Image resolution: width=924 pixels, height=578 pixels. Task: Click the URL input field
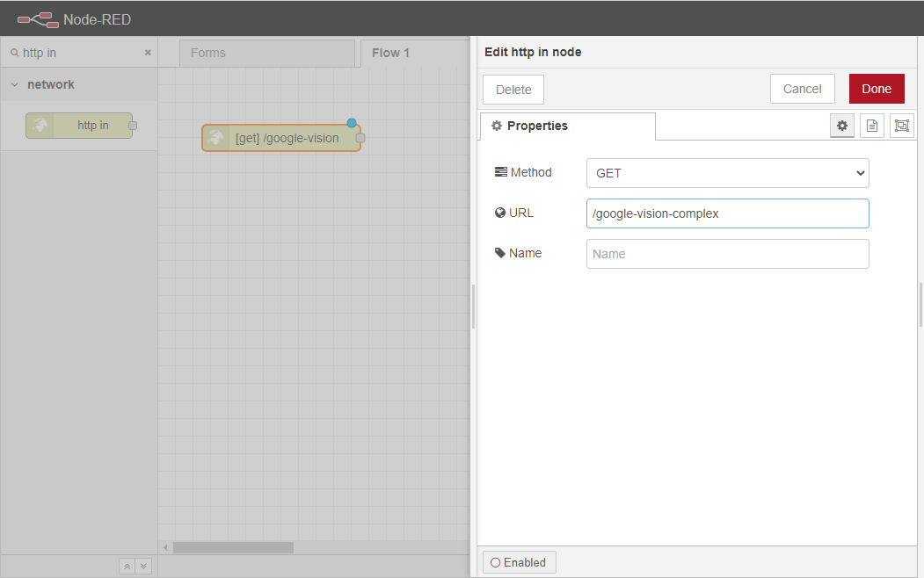coord(727,213)
